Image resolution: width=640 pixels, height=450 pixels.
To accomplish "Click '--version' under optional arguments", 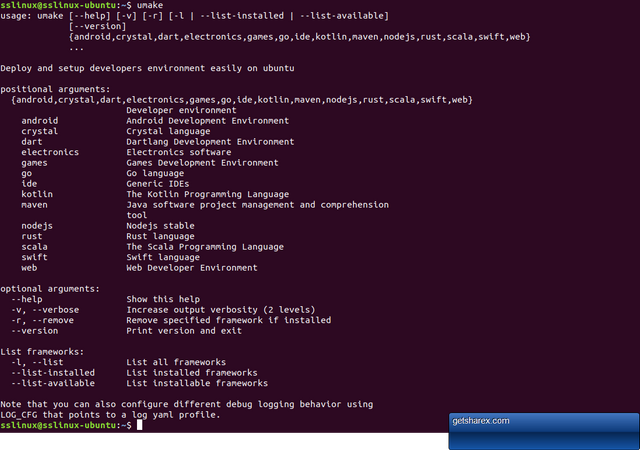I will pyautogui.click(x=34, y=331).
